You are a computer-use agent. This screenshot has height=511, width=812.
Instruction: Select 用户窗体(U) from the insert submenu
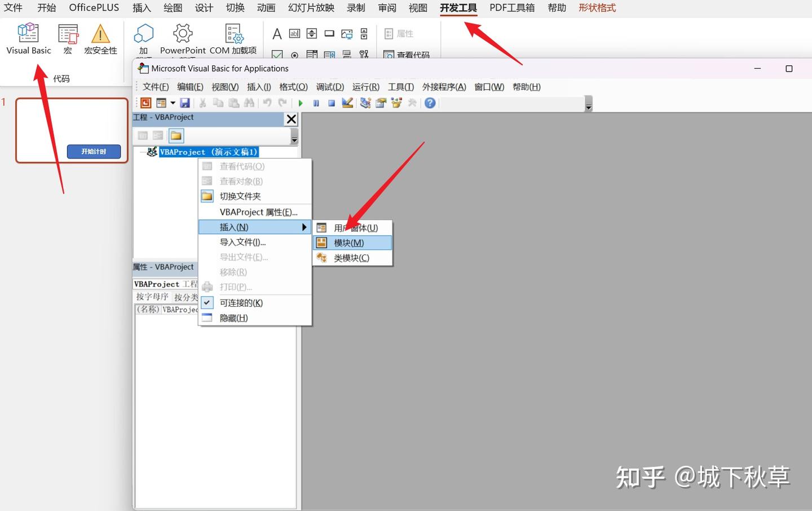click(352, 228)
